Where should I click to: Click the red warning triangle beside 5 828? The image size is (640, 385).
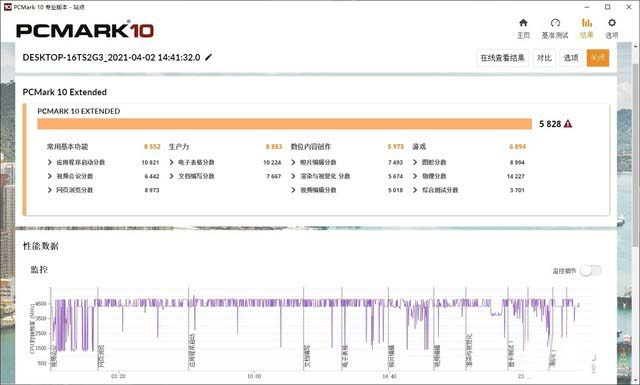(568, 124)
